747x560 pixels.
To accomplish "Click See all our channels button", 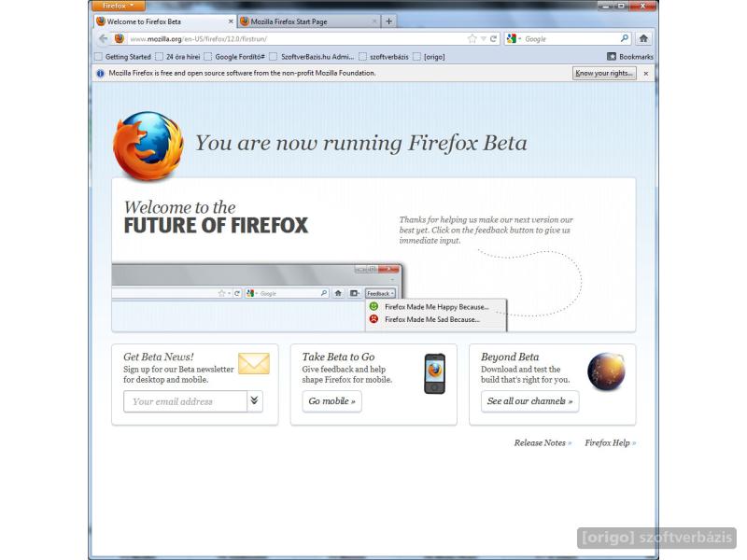I will (x=529, y=401).
